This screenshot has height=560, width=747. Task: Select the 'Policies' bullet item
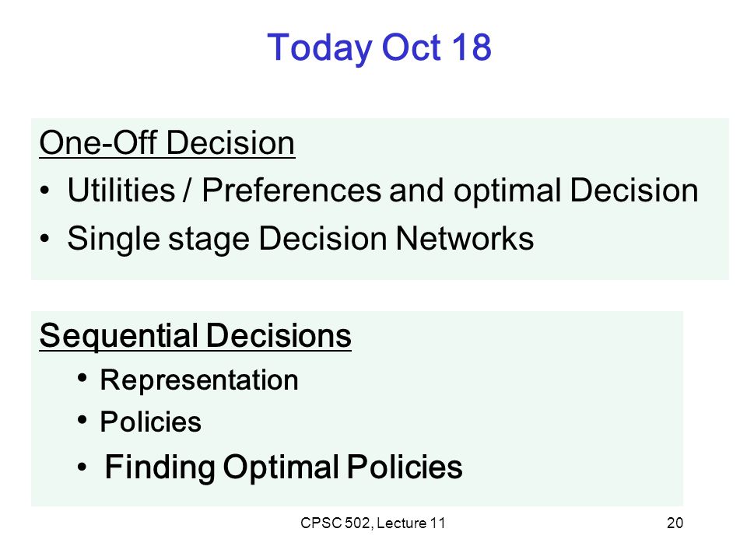[x=150, y=422]
